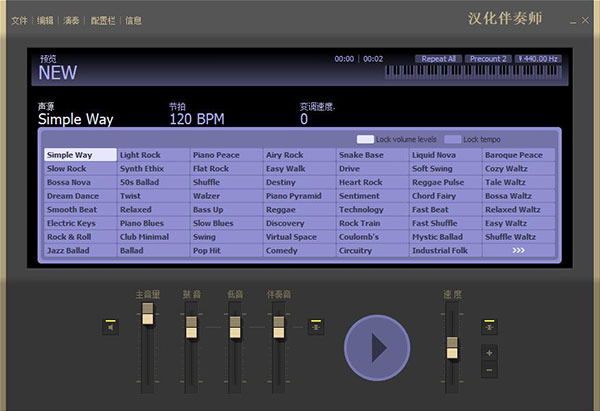Open the 配置栏 menu
This screenshot has height=411, width=600.
(x=103, y=20)
